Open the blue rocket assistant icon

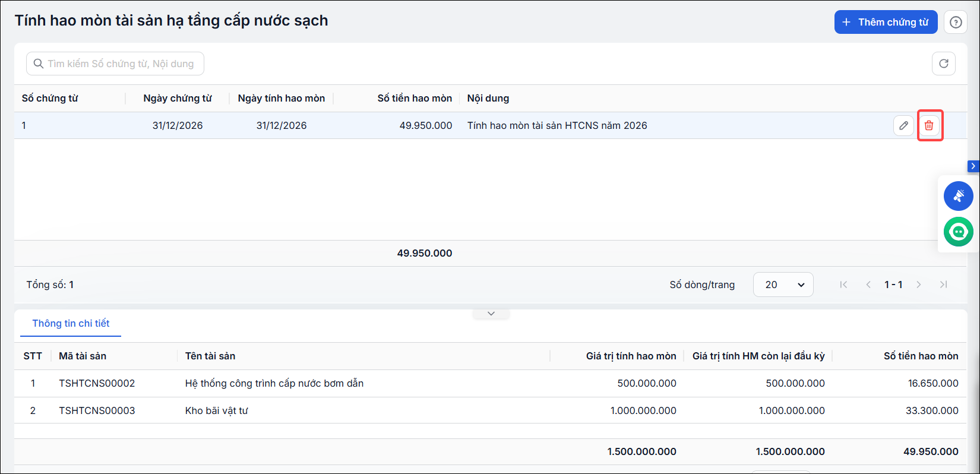(x=958, y=196)
